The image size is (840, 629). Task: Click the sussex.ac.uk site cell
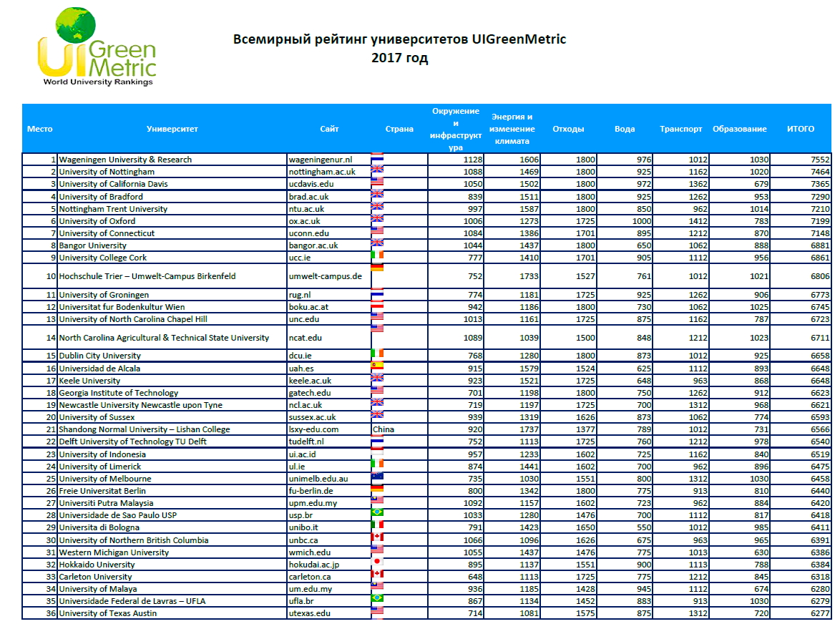click(329, 417)
